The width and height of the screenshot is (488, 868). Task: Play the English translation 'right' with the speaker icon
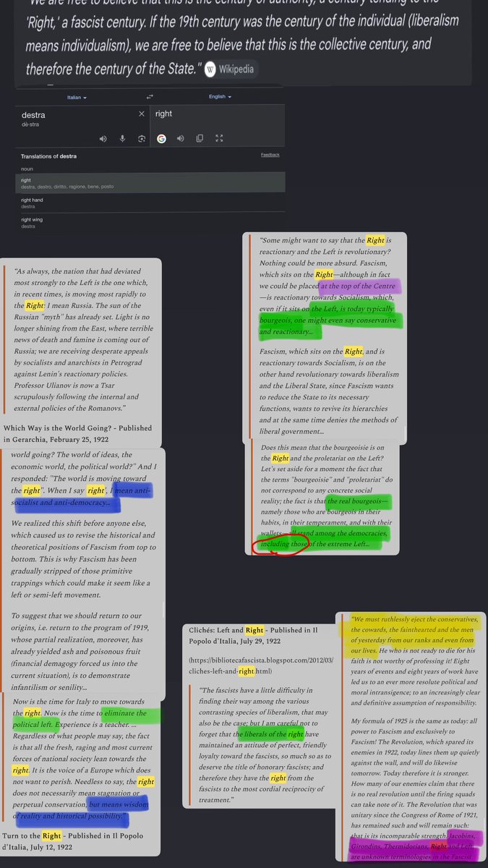[181, 139]
